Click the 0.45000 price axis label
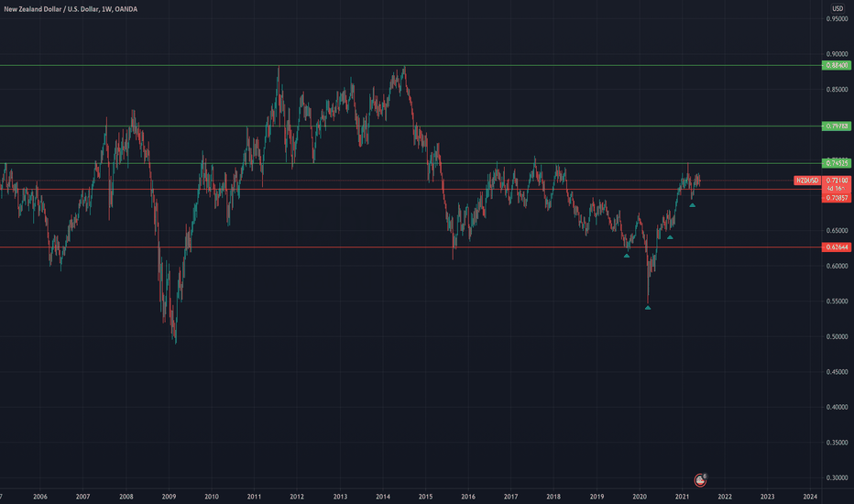This screenshot has height=504, width=854. 838,372
